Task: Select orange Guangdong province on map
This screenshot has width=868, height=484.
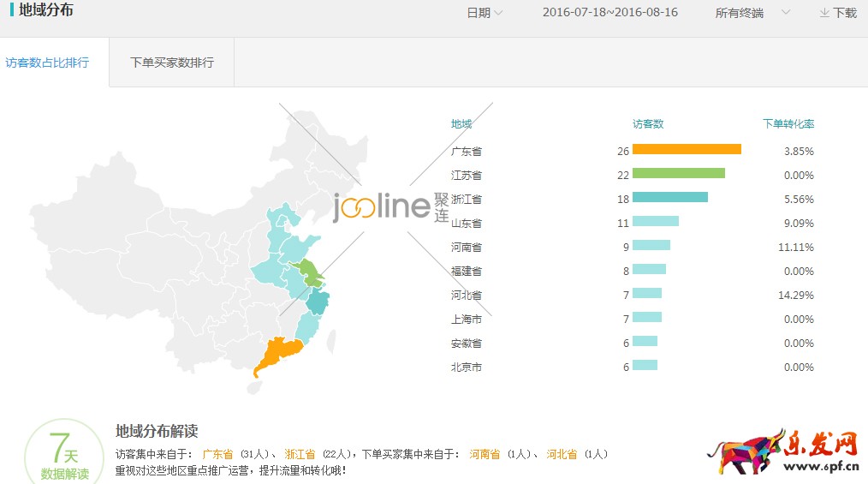Action: [276, 355]
